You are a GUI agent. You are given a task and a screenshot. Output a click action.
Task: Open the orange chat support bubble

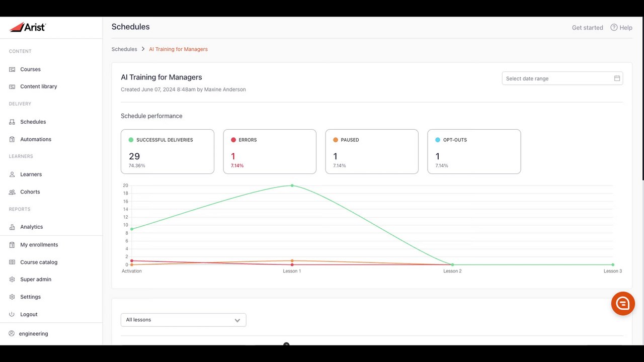pos(623,304)
